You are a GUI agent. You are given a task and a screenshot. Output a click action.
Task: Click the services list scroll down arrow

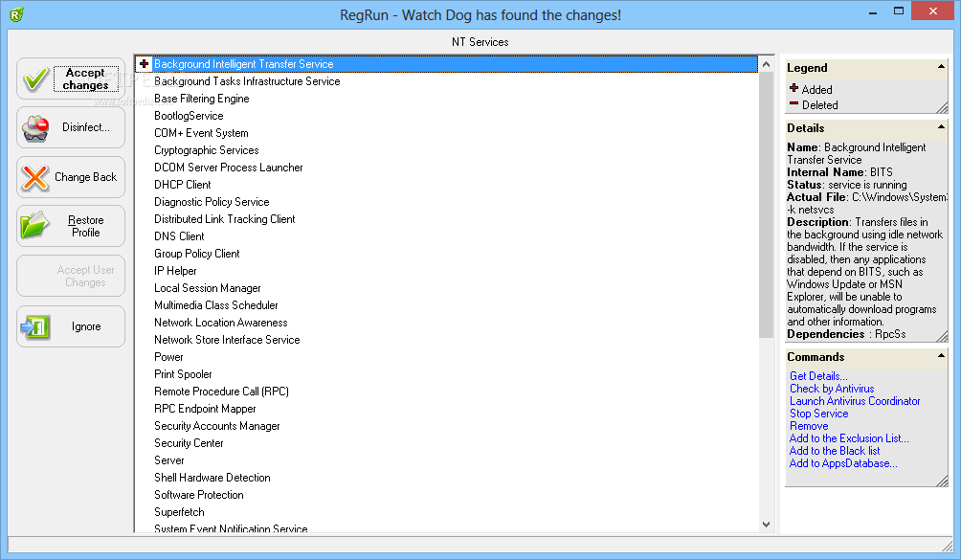point(766,524)
